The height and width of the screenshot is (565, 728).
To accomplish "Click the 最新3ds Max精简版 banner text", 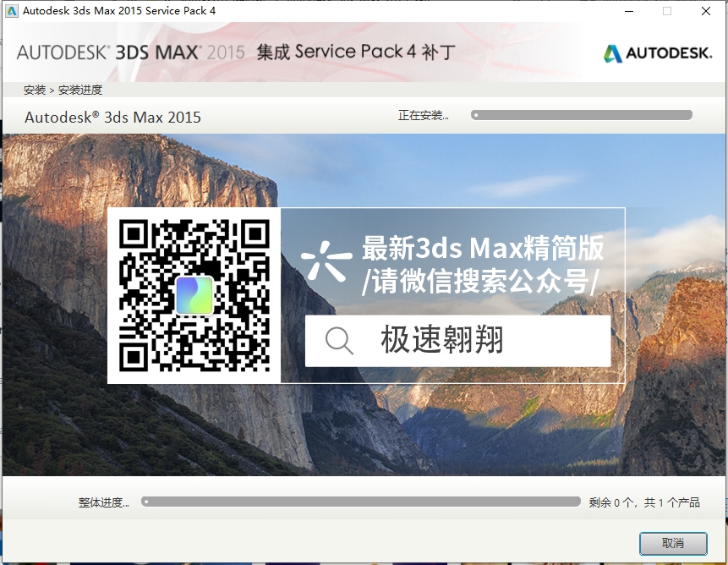I will [483, 248].
